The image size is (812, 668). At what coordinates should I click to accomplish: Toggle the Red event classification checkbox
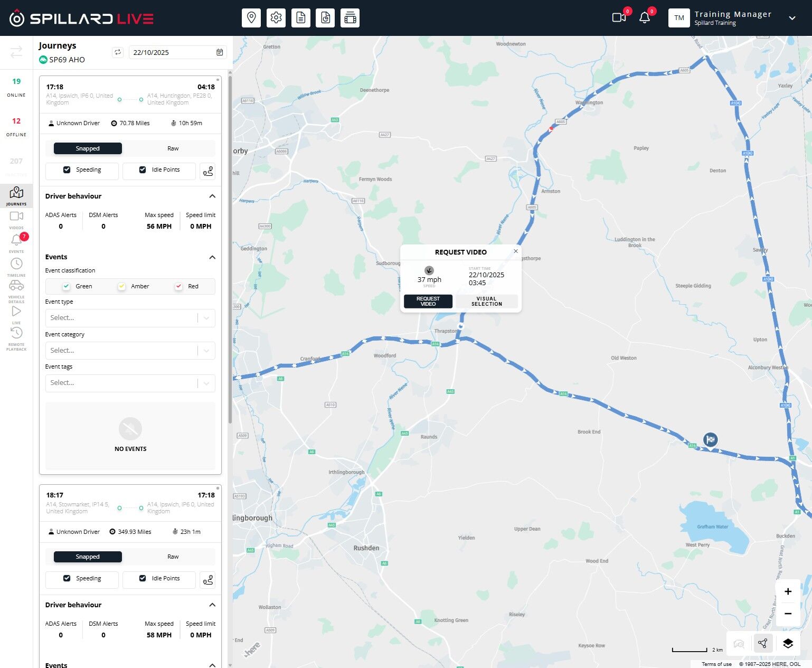tap(178, 286)
